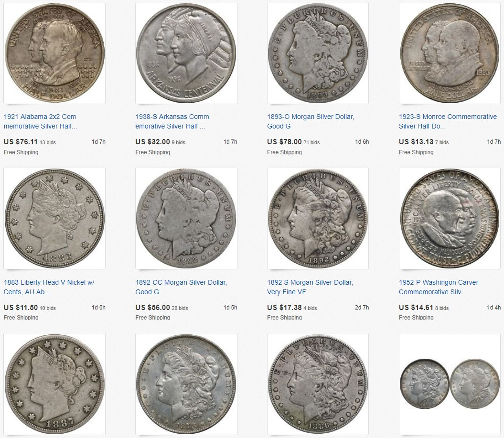View the 1892 S Morgan dollar thumbnail

coord(318,218)
